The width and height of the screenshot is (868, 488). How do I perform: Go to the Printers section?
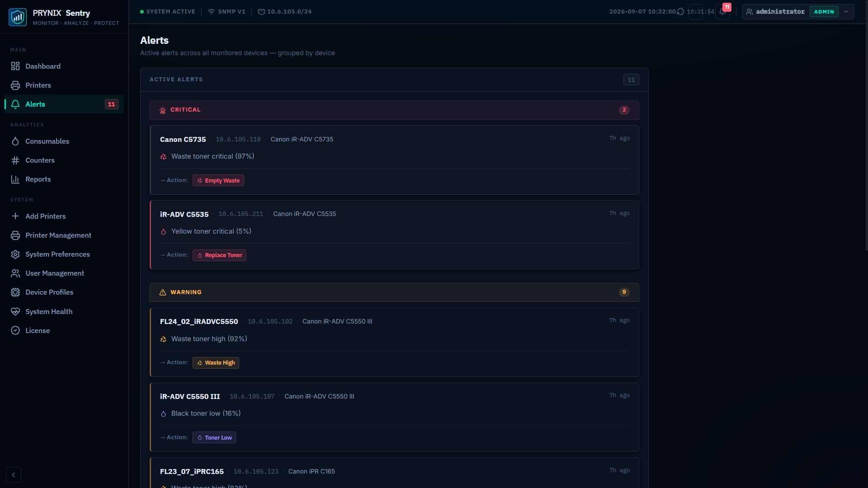point(64,85)
